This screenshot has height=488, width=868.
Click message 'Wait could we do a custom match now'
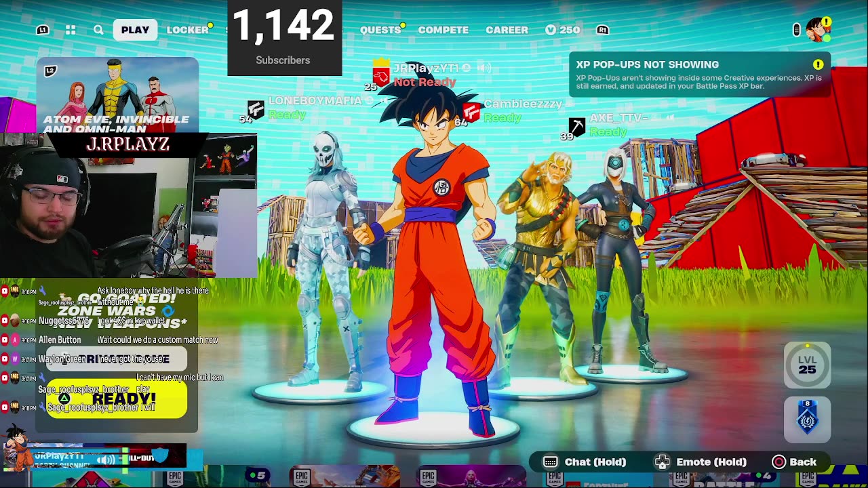tap(157, 340)
